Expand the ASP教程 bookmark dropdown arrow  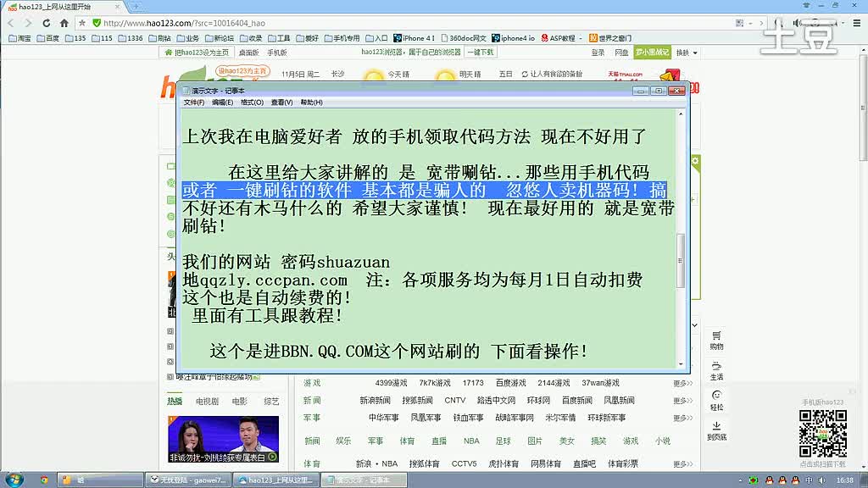(x=580, y=38)
